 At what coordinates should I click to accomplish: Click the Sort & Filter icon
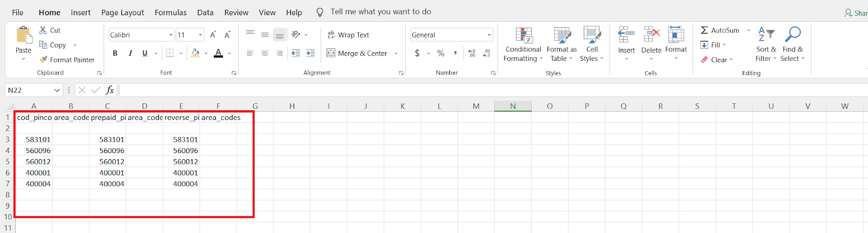tap(766, 34)
